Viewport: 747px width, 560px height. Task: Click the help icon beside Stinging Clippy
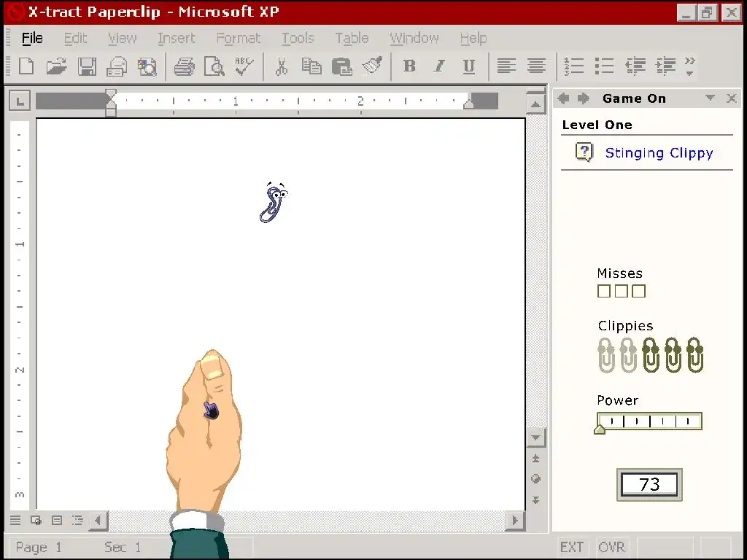pos(584,152)
